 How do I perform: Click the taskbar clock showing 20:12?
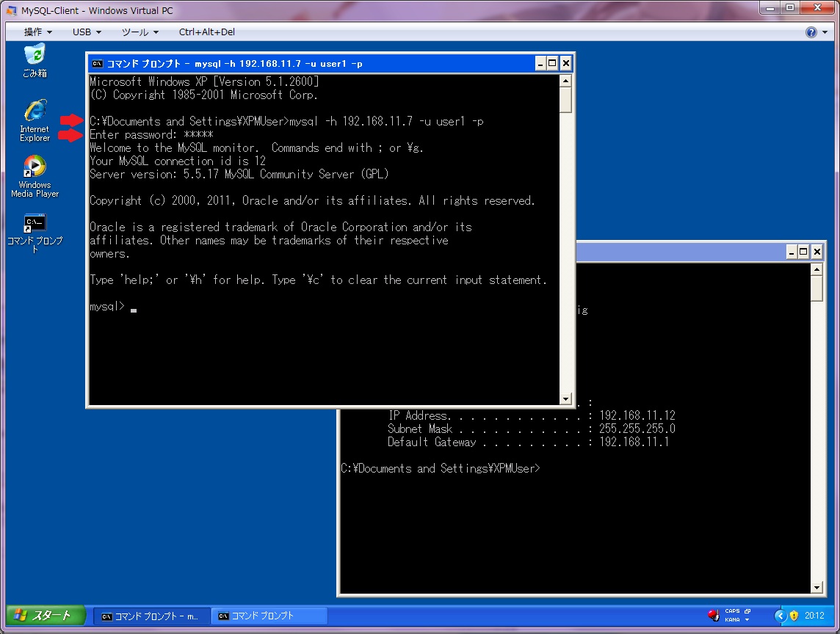point(814,616)
